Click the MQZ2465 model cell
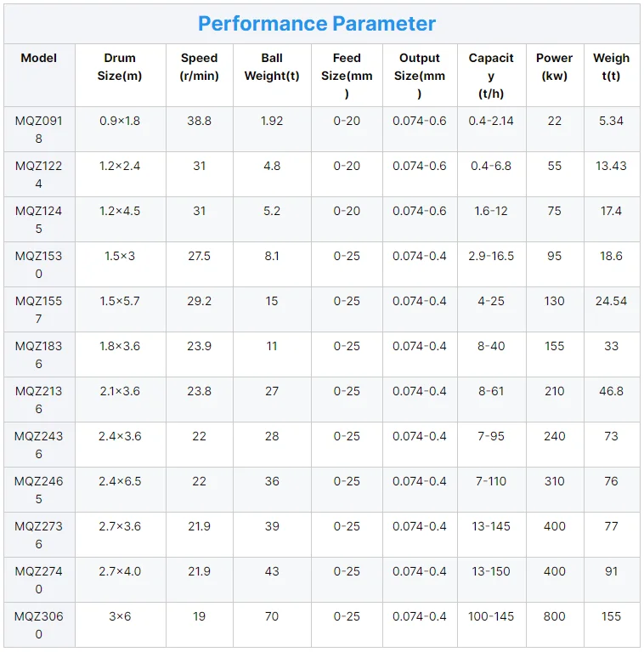This screenshot has height=652, width=644. click(38, 490)
